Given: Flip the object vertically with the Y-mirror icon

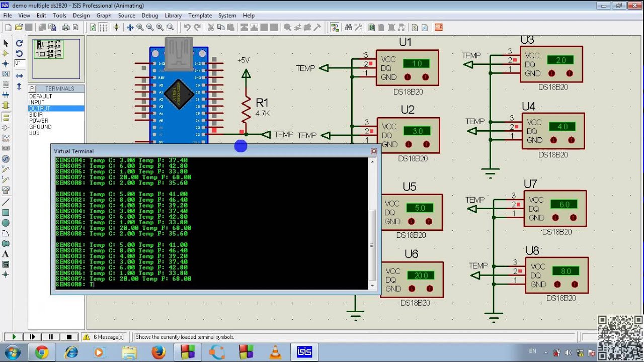Looking at the screenshot, I should coord(19,86).
